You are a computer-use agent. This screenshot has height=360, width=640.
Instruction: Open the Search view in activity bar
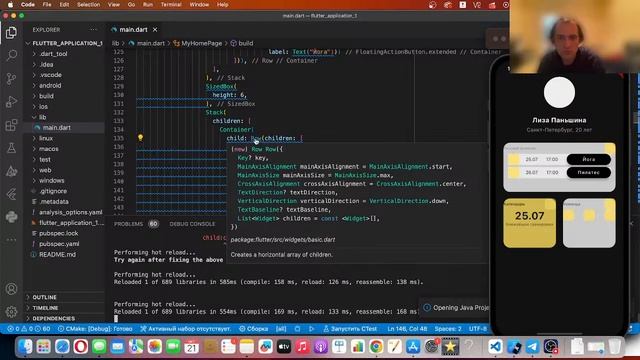pyautogui.click(x=11, y=55)
